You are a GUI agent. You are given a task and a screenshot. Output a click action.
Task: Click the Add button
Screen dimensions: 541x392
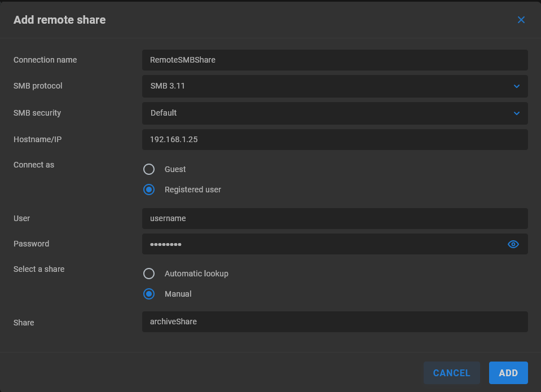click(x=508, y=373)
